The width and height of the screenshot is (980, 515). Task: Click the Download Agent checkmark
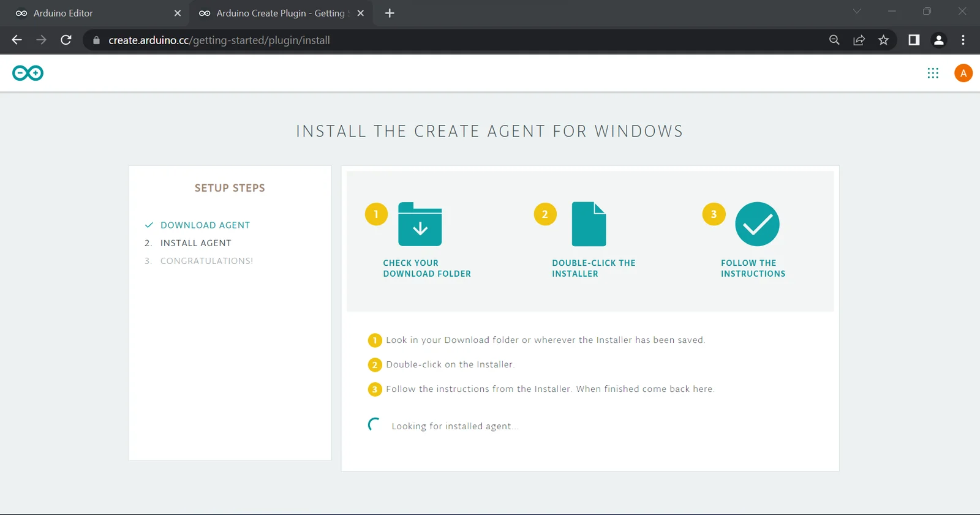pyautogui.click(x=149, y=225)
